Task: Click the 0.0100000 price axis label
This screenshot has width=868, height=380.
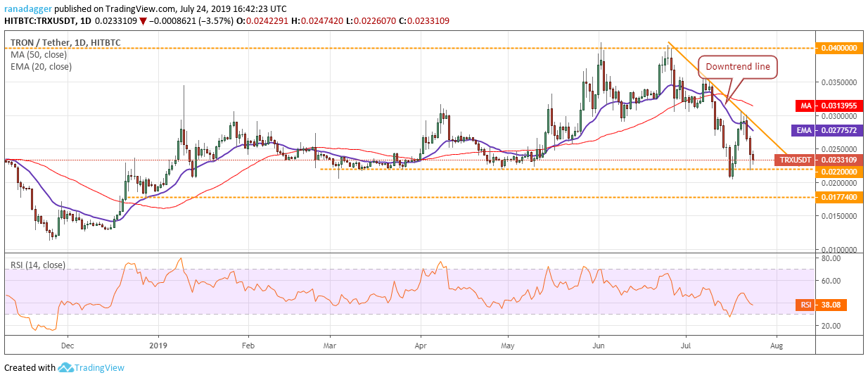Action: pyautogui.click(x=840, y=249)
